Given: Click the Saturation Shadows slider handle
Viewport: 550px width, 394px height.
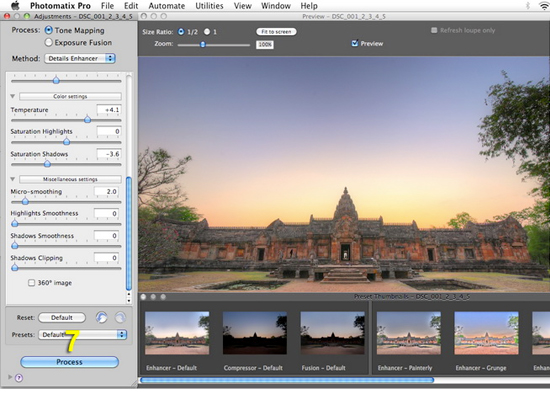Looking at the screenshot, I should click(47, 163).
